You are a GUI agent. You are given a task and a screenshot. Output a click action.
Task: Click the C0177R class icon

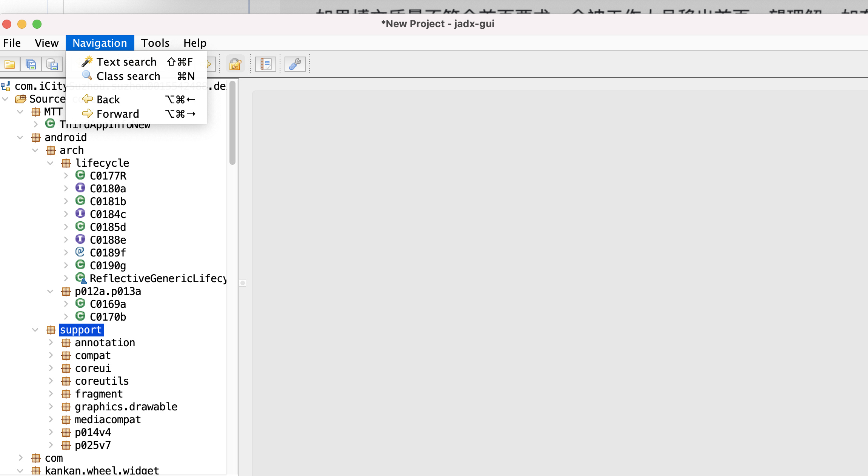coord(80,175)
